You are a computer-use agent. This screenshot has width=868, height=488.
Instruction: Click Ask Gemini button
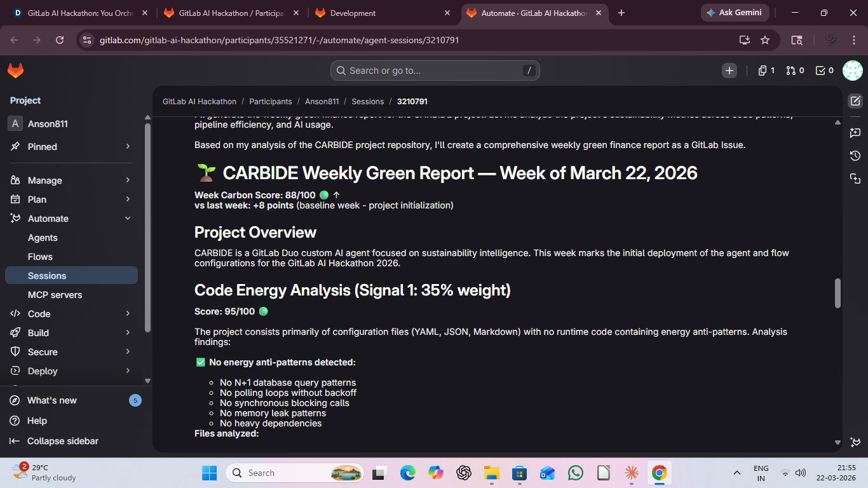click(735, 13)
